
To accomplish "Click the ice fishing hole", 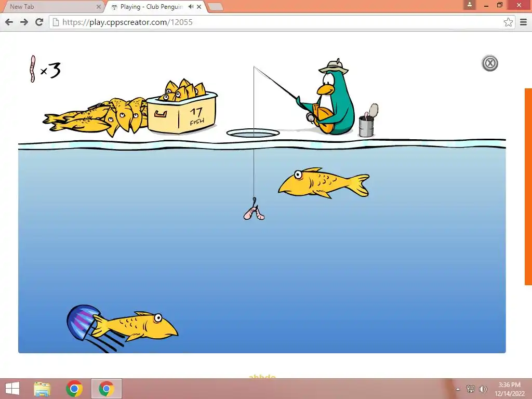I will pyautogui.click(x=253, y=133).
